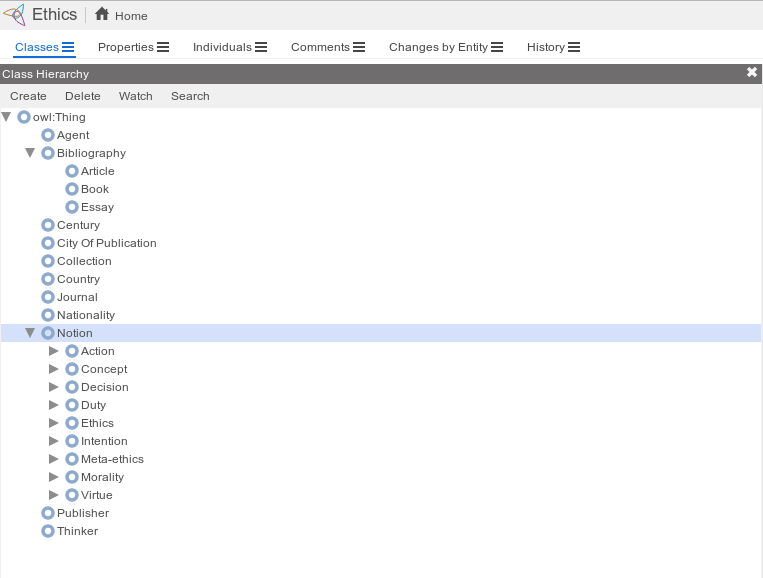This screenshot has height=578, width=763.
Task: Click the Thinker class circle icon
Action: pyautogui.click(x=48, y=531)
